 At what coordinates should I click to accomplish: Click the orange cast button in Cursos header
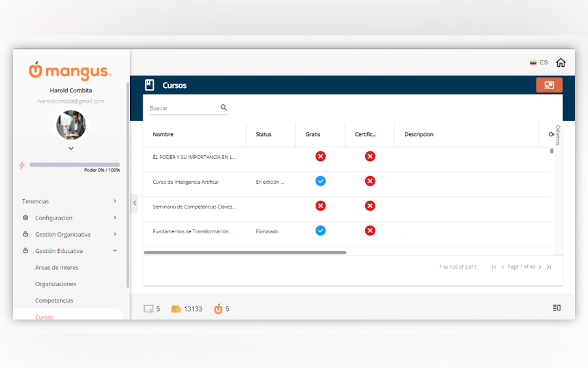549,85
